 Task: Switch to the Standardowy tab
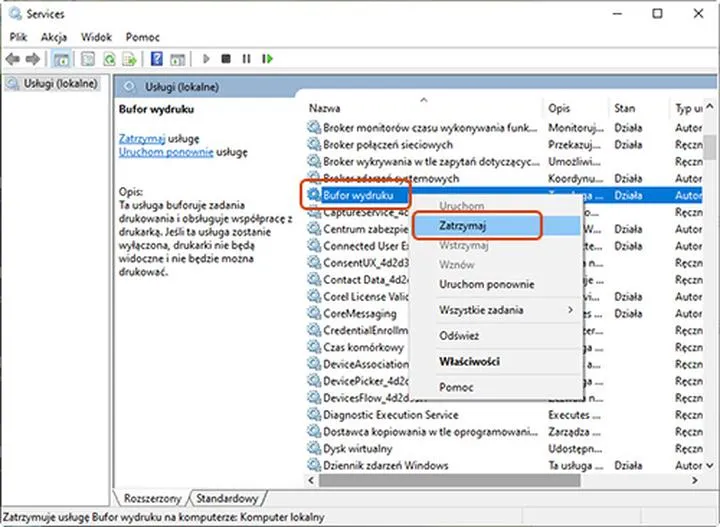coord(227,498)
